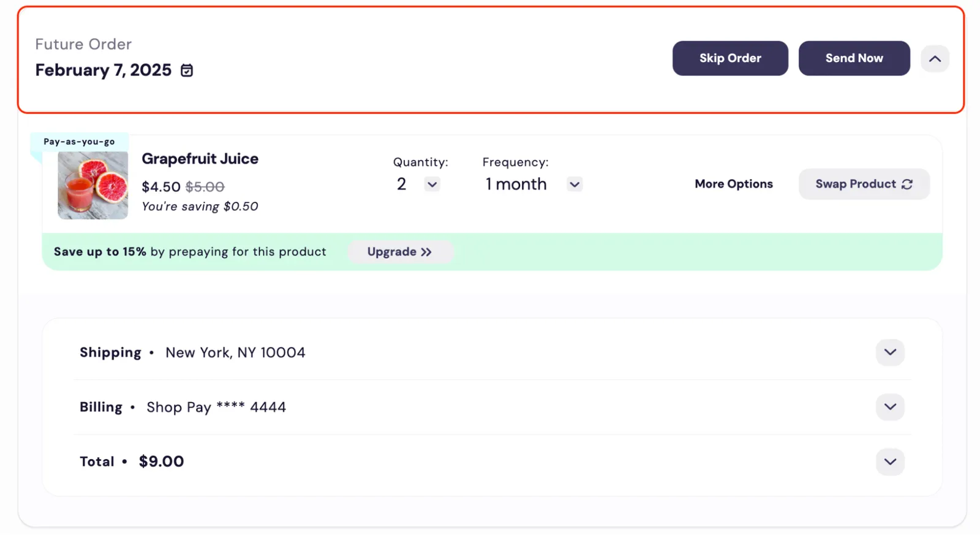This screenshot has height=535, width=980.
Task: Click the February 7, 2025 order date
Action: click(x=104, y=70)
